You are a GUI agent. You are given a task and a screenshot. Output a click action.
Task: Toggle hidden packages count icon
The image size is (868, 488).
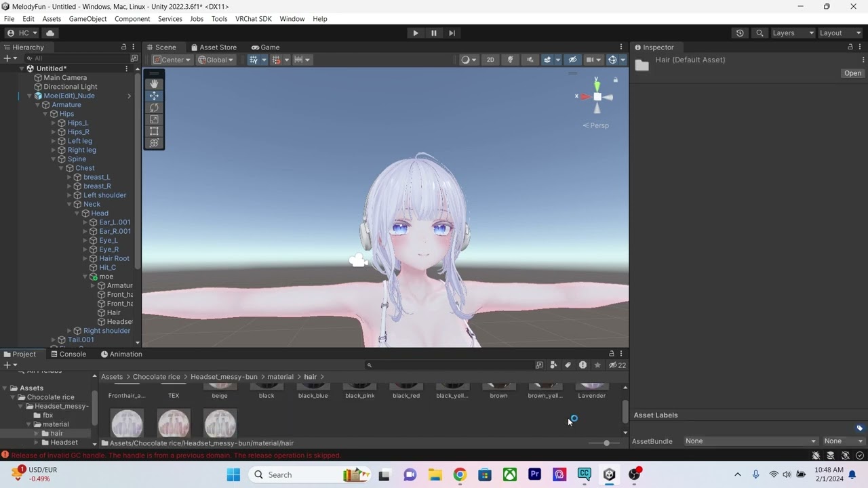[617, 365]
